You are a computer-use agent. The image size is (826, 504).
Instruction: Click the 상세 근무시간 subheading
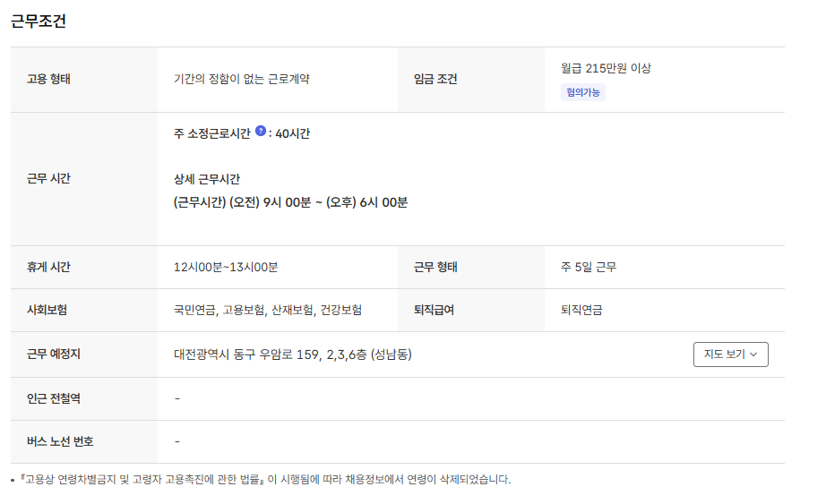coord(213,179)
